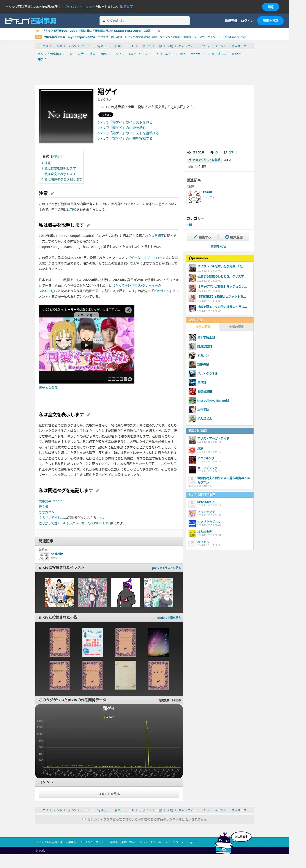Click the コメントを見る button

pyautogui.click(x=109, y=794)
